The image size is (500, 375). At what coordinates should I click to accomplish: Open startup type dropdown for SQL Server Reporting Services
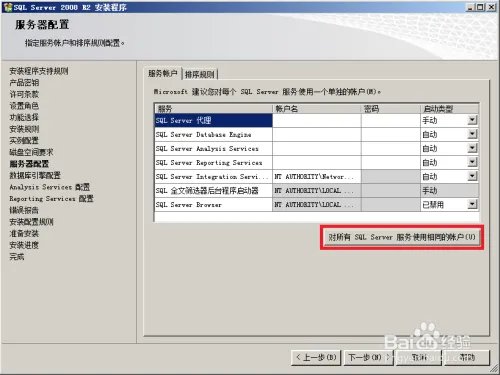click(x=472, y=162)
